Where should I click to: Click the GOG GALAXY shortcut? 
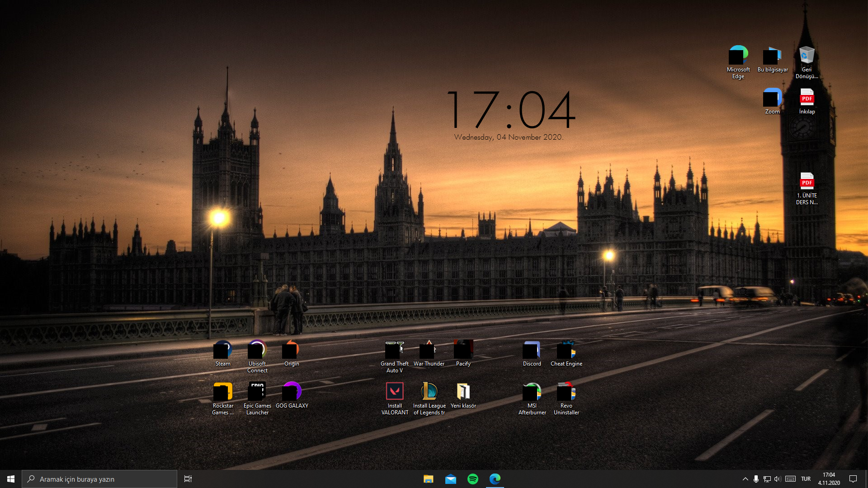coord(292,391)
